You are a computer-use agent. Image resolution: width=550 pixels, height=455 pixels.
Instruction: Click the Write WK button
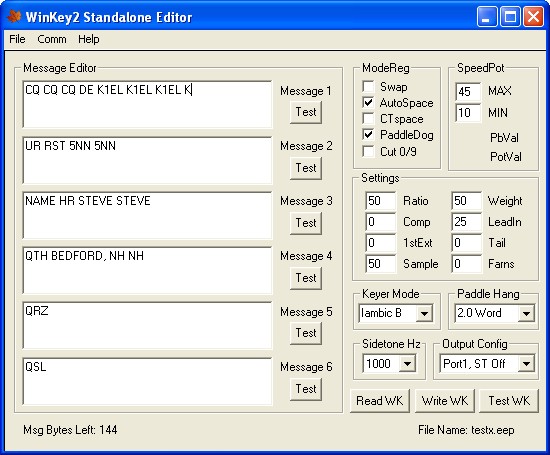(444, 401)
